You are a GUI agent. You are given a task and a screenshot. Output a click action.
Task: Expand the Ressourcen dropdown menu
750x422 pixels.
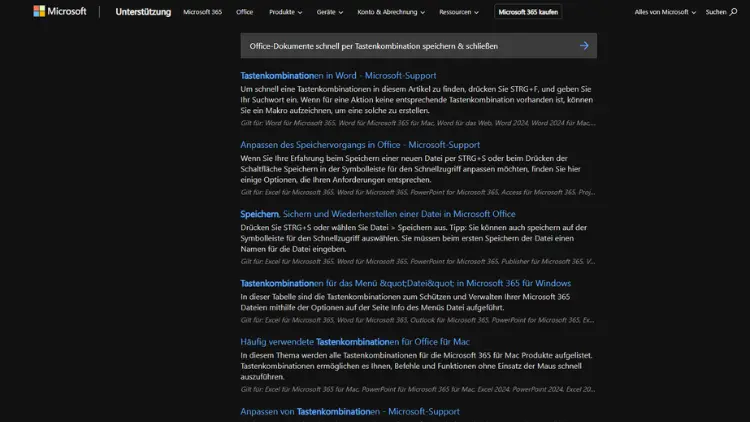[x=459, y=12]
